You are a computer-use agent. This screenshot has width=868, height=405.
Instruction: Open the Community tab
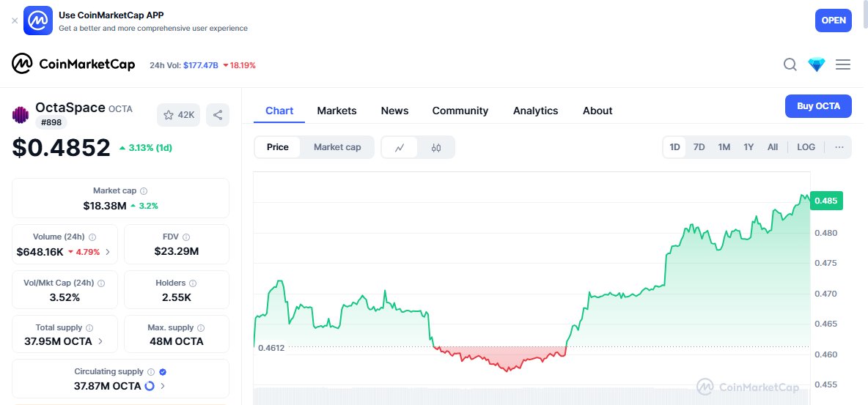click(x=460, y=111)
